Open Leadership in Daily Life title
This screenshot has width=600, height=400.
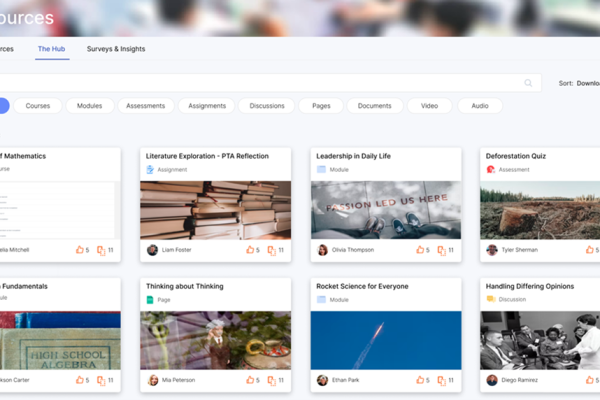pyautogui.click(x=353, y=156)
